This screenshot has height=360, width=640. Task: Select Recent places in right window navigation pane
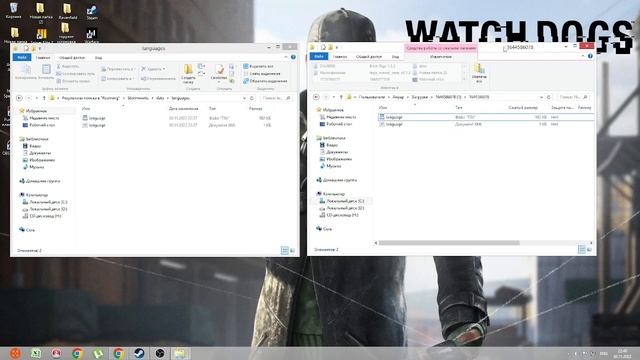(338, 117)
